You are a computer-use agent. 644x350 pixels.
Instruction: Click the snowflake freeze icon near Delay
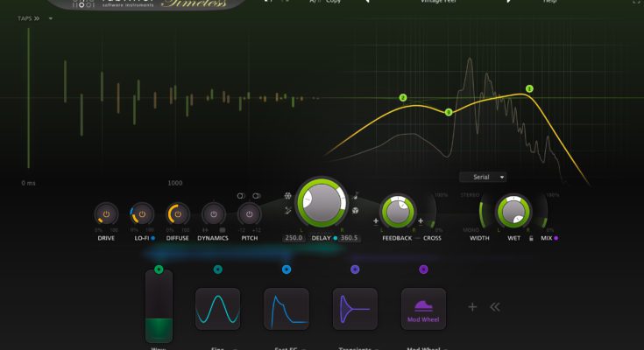pos(287,196)
